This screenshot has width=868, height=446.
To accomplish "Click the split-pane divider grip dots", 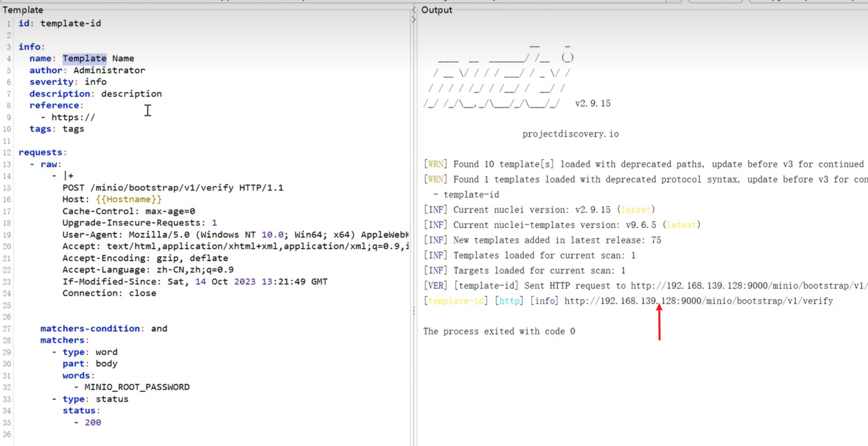I will (x=414, y=311).
